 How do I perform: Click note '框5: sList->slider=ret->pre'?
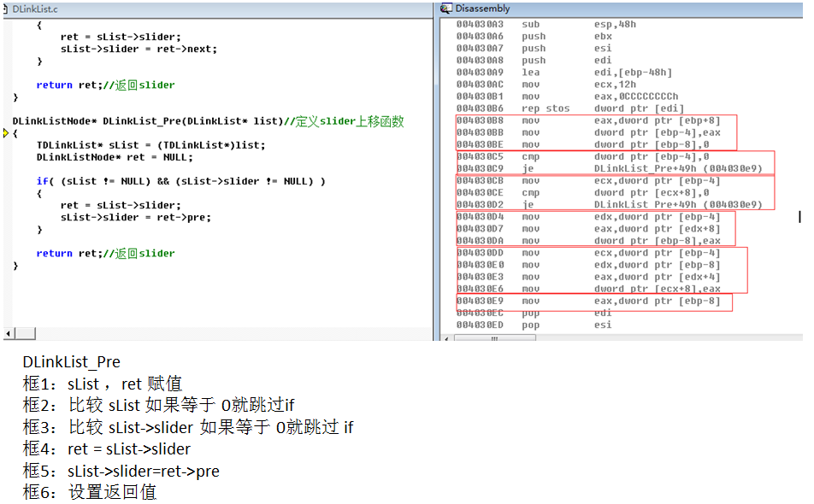(x=121, y=471)
